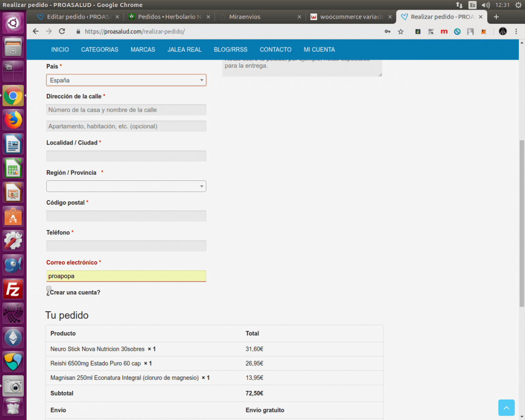
Task: Click the 72,50€ subtotal value
Action: pos(254,393)
